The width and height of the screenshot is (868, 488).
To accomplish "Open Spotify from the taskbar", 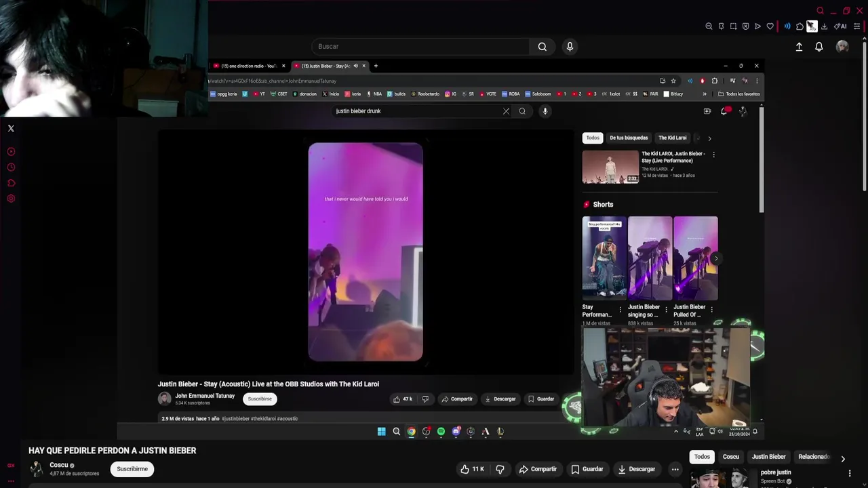I will [x=441, y=432].
